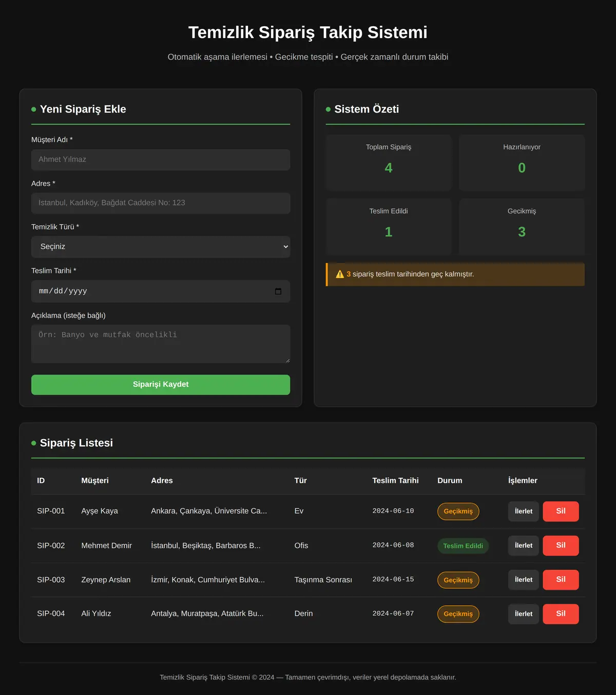Click the Müşteri Adı input field

pyautogui.click(x=161, y=160)
